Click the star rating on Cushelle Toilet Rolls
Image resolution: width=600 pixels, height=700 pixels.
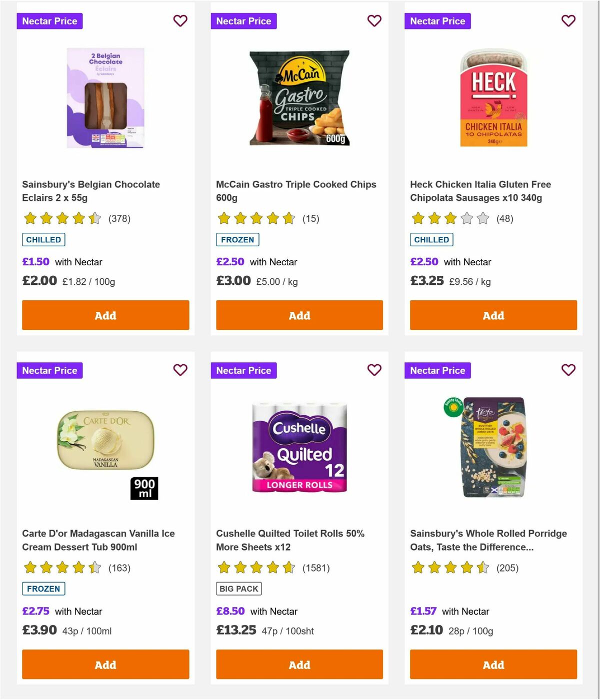(256, 568)
